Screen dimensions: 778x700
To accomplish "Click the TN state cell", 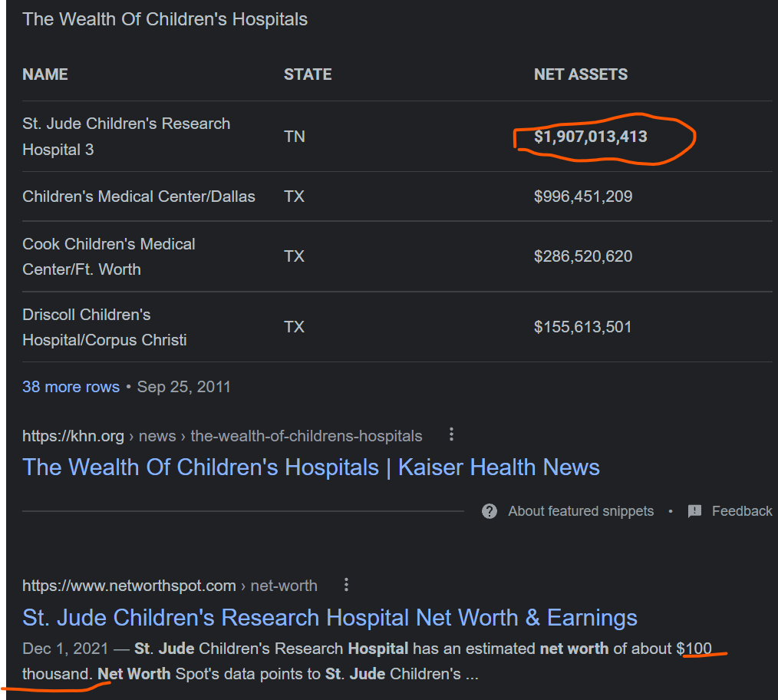I will tap(294, 137).
